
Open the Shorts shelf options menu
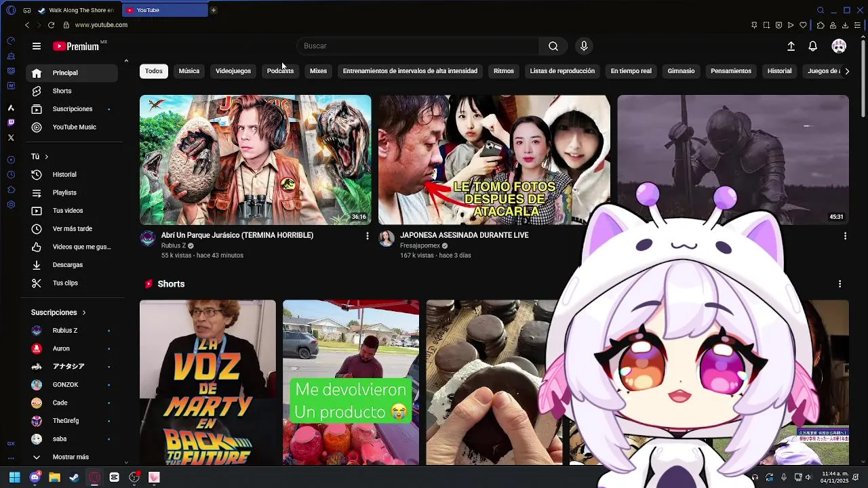point(840,284)
